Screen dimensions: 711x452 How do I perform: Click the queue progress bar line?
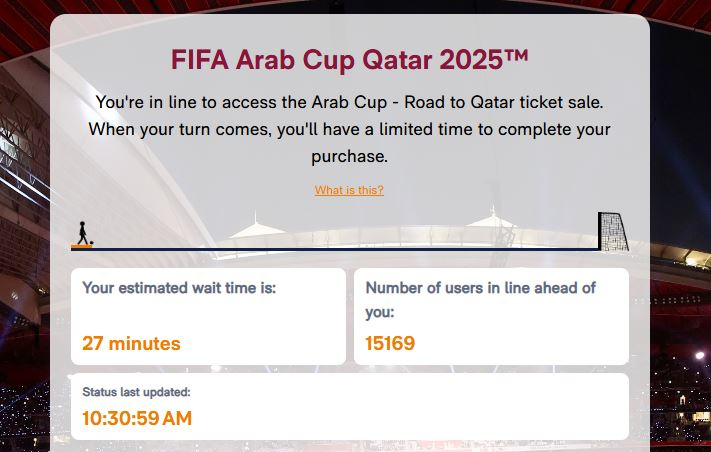[340, 248]
